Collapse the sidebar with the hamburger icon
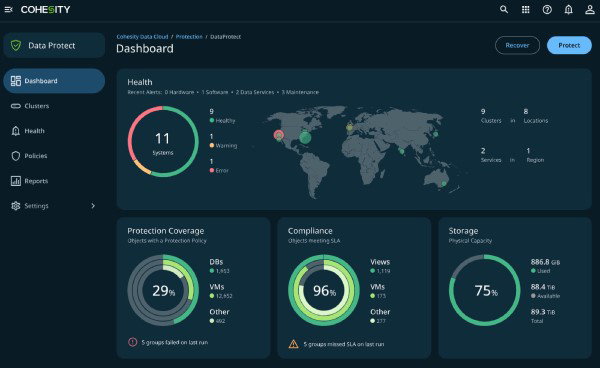The image size is (600, 368). tap(8, 10)
